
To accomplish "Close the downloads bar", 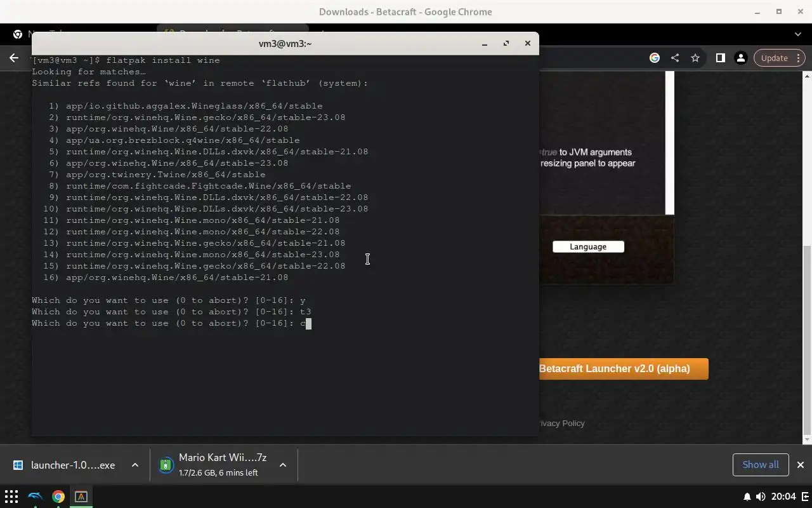I will tap(801, 465).
